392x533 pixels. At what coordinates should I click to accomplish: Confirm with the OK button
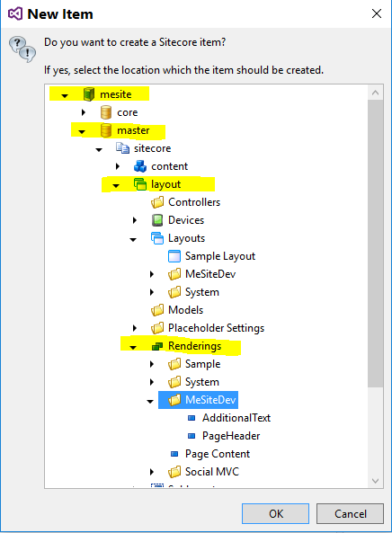pos(275,513)
